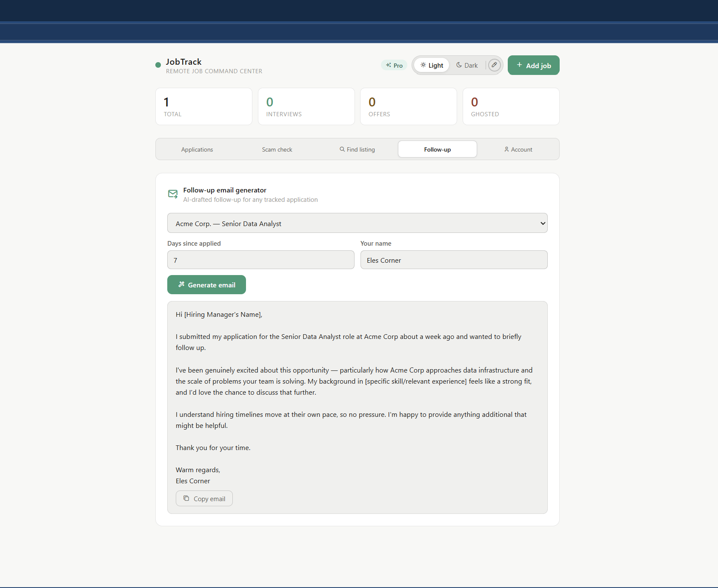Click the Your name input field
This screenshot has width=718, height=588.
tap(454, 260)
